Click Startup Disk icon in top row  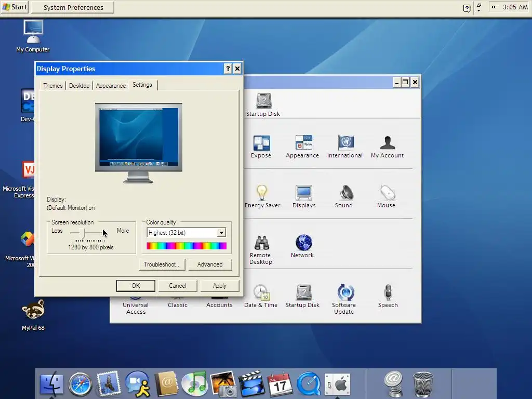(263, 105)
